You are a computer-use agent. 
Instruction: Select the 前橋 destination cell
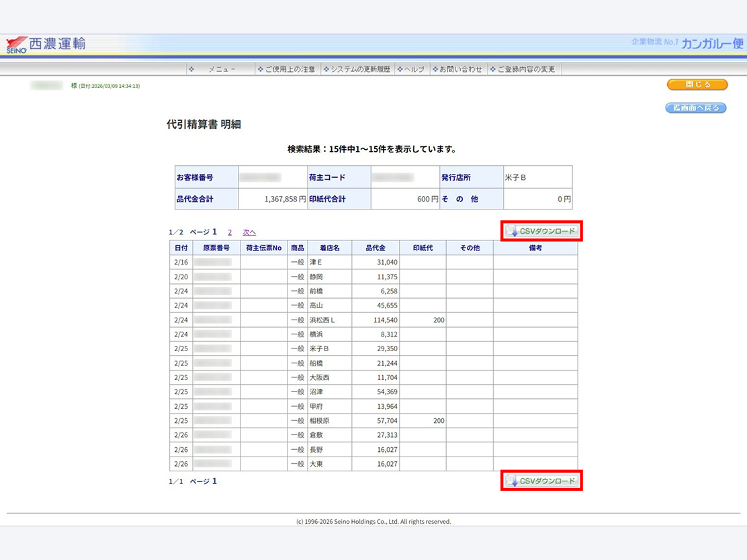(330, 291)
